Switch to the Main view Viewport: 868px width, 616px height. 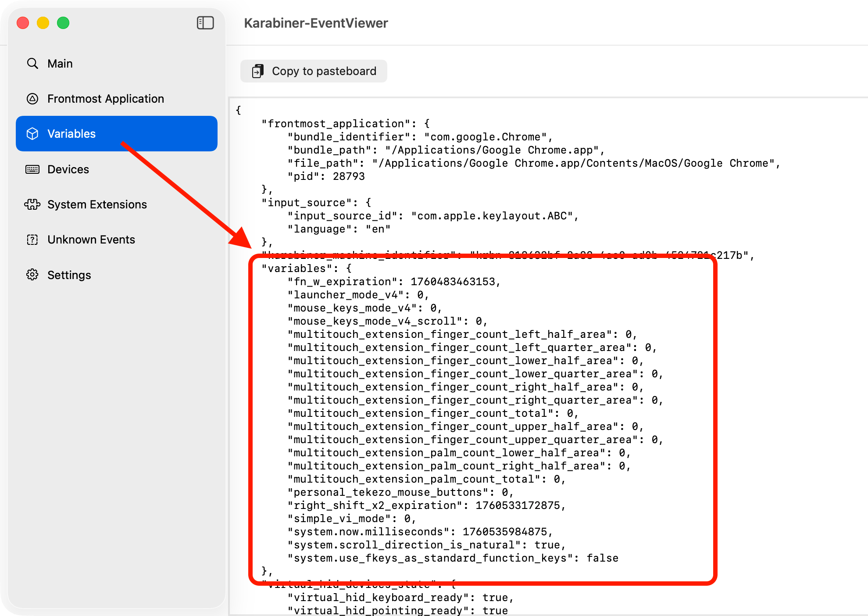point(60,63)
